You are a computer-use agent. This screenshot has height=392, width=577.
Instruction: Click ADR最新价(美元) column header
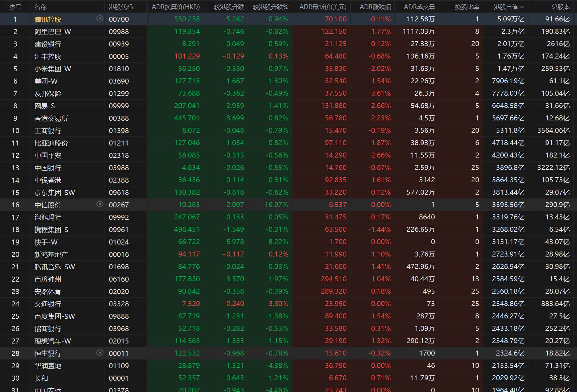pyautogui.click(x=322, y=7)
